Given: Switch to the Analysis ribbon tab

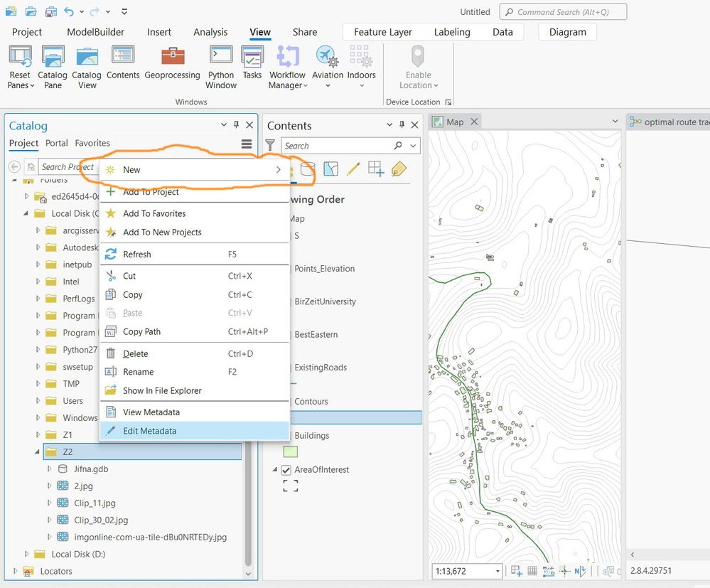Looking at the screenshot, I should (210, 32).
